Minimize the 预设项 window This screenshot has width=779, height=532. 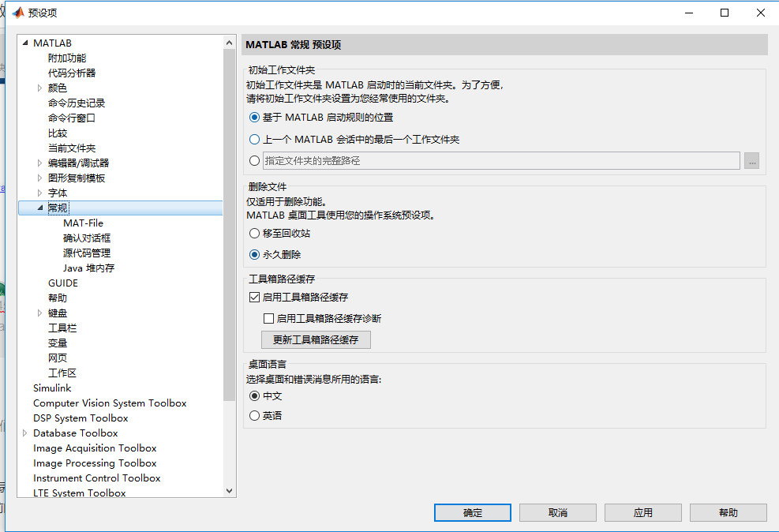point(688,13)
